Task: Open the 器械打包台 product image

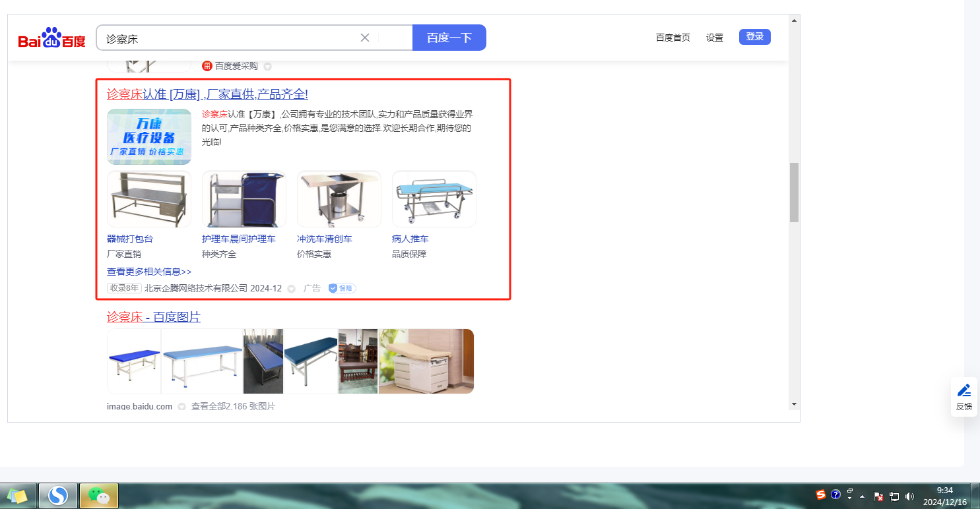Action: pos(149,199)
